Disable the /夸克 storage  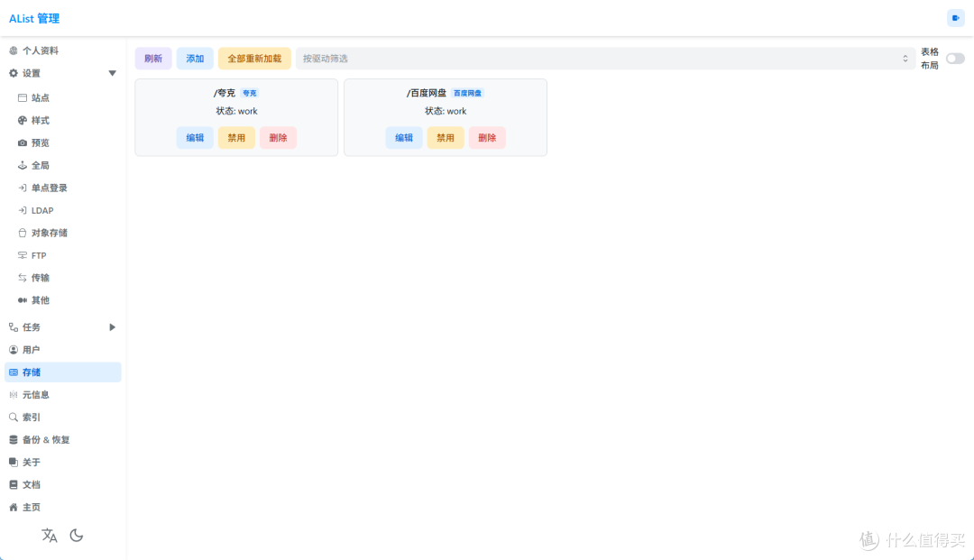click(236, 138)
